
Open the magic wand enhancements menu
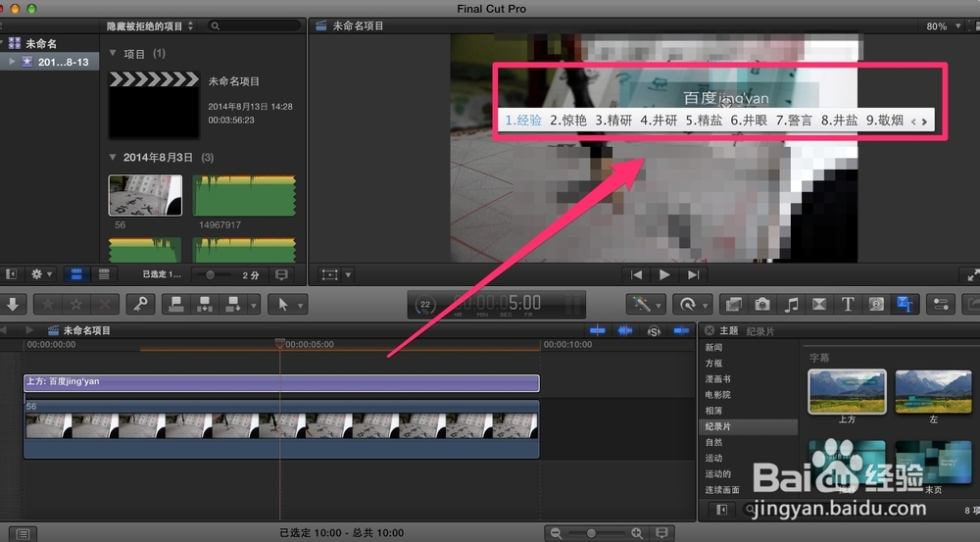coord(646,305)
